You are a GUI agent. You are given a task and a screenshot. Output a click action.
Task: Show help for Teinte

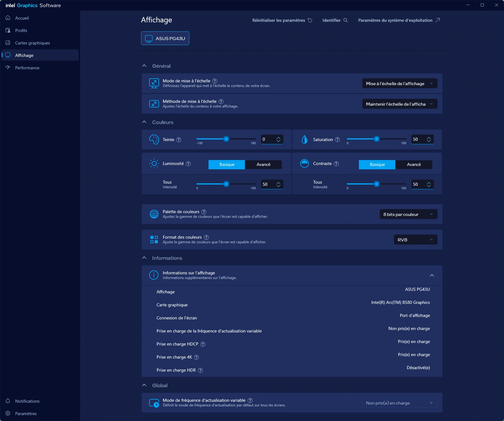click(179, 140)
